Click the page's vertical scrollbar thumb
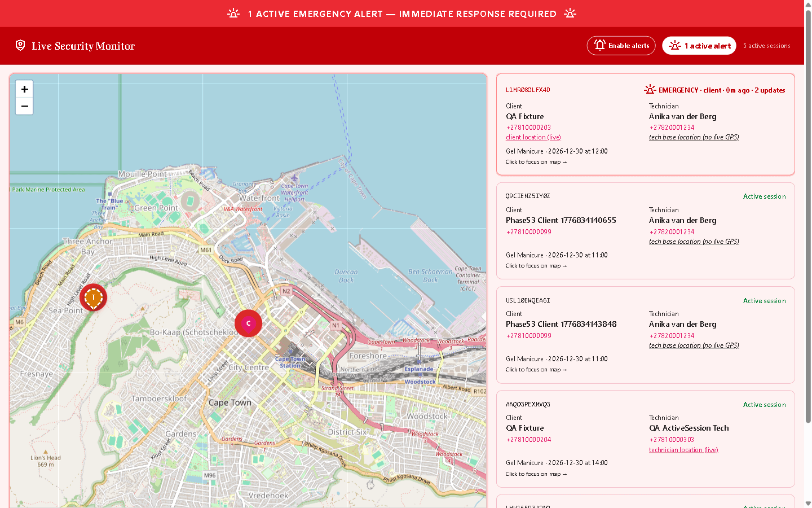Image resolution: width=812 pixels, height=508 pixels. coord(808,217)
